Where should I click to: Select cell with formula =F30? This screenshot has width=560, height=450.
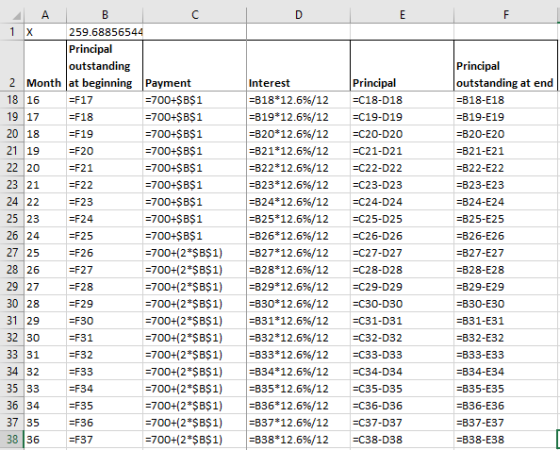pyautogui.click(x=105, y=321)
